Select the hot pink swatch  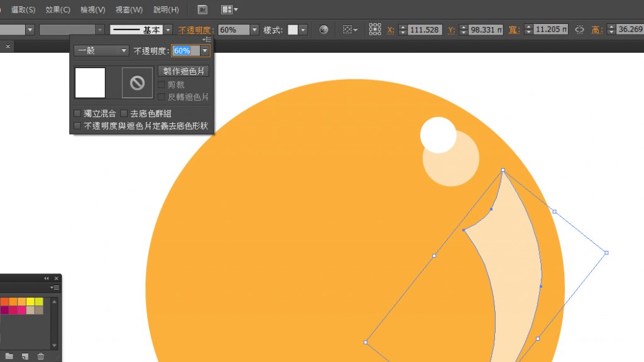[22, 310]
